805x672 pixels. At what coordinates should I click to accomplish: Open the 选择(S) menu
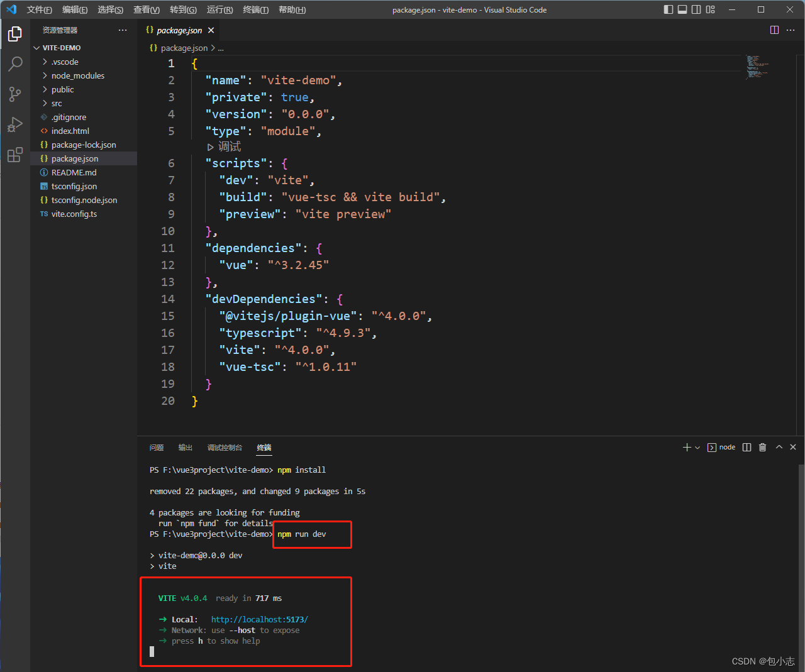point(111,9)
